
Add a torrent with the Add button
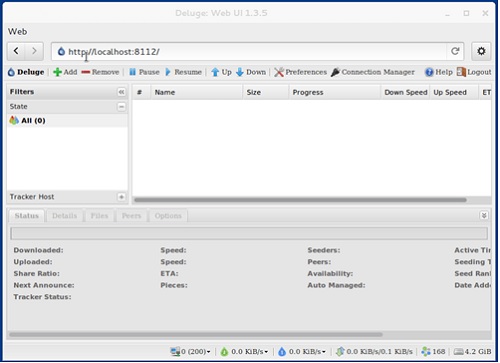tap(65, 72)
